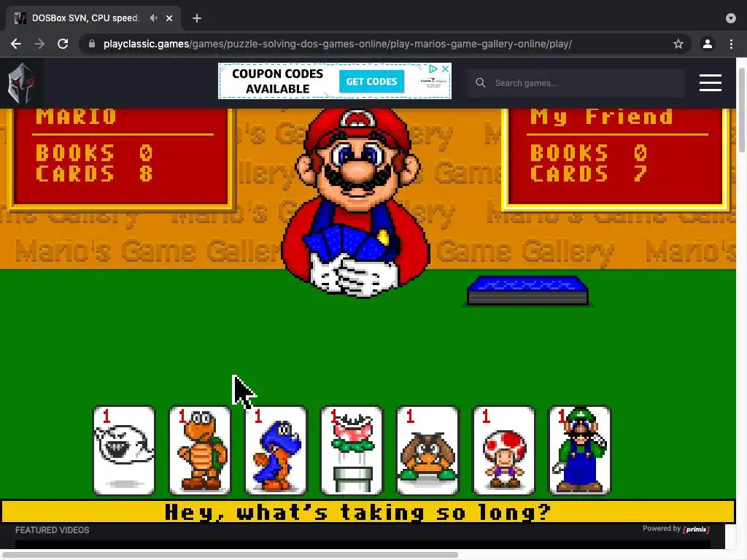Reload the current page
Viewport: 747px width, 560px height.
point(63,44)
